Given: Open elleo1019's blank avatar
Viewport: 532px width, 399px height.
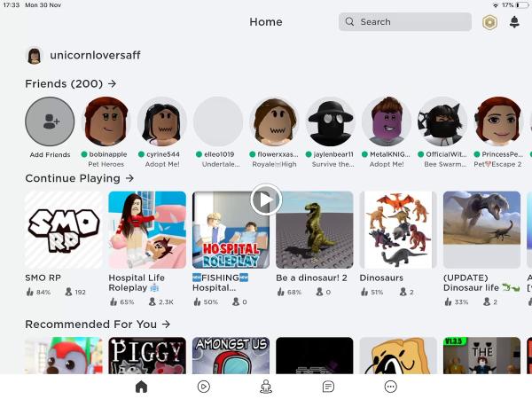Looking at the screenshot, I should pos(218,121).
